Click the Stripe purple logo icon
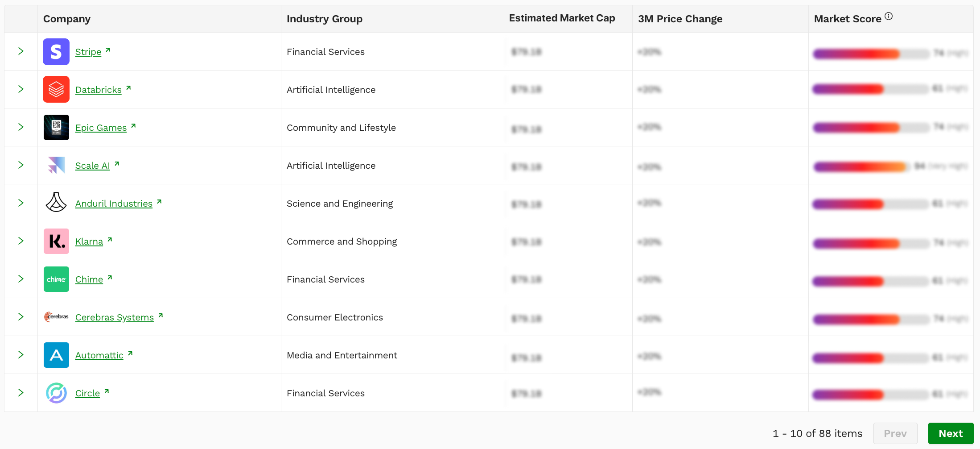This screenshot has width=980, height=449. click(x=56, y=52)
